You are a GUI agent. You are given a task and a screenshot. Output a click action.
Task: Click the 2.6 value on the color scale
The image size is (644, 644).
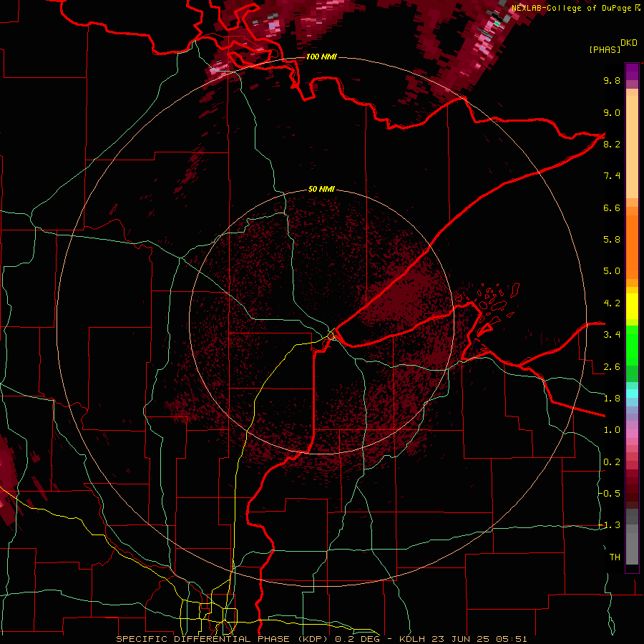pyautogui.click(x=612, y=367)
